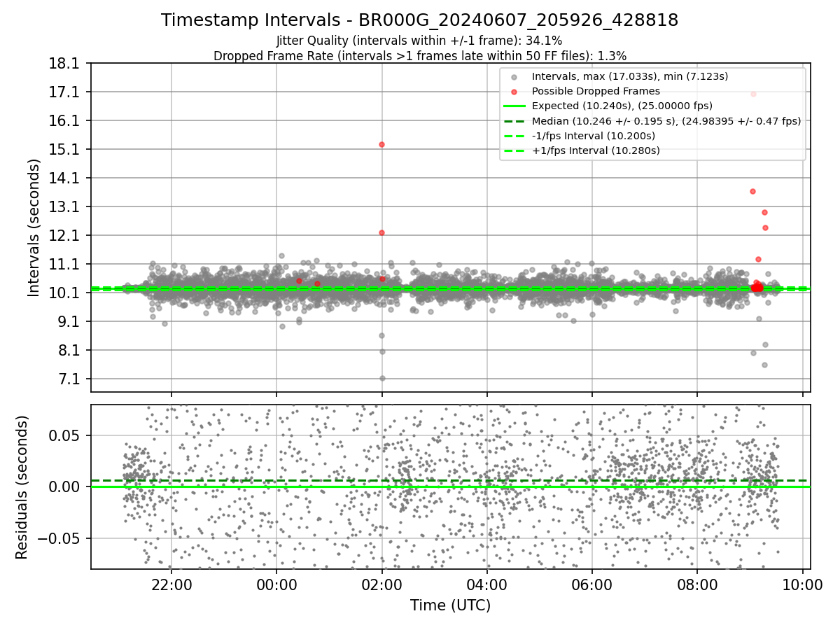Click the '04:00' x-axis tick label
Viewport: 840px width, 630px height.
pyautogui.click(x=486, y=585)
